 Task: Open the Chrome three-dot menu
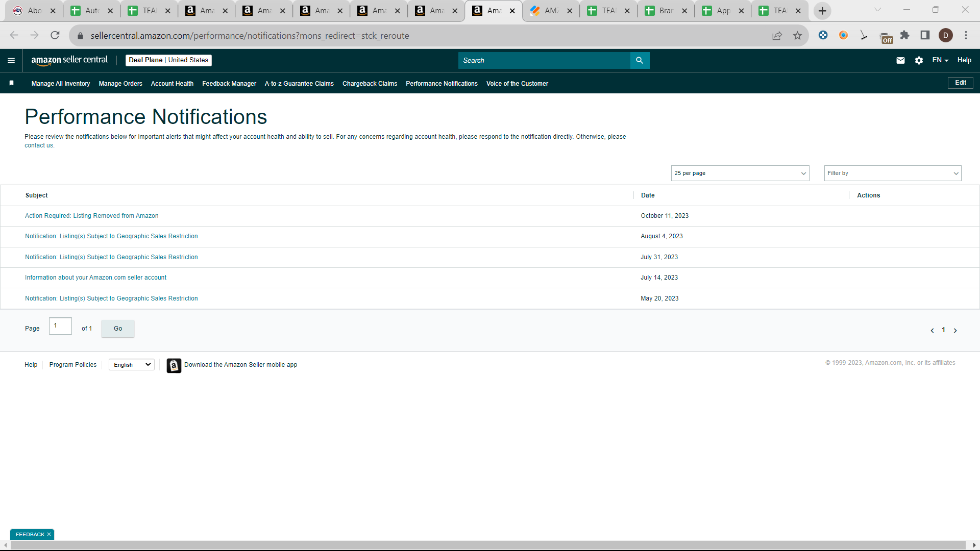click(x=966, y=35)
